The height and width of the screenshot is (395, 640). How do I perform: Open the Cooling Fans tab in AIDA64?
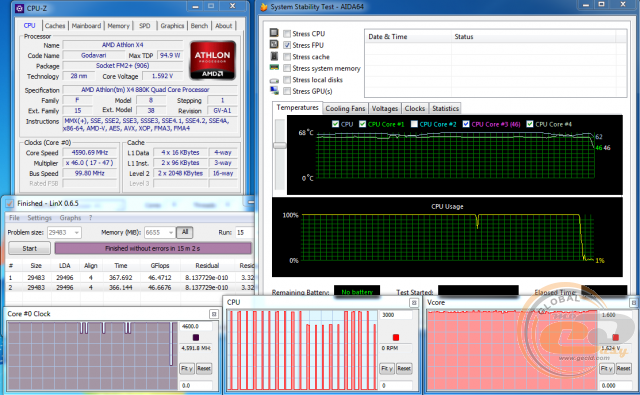click(345, 109)
